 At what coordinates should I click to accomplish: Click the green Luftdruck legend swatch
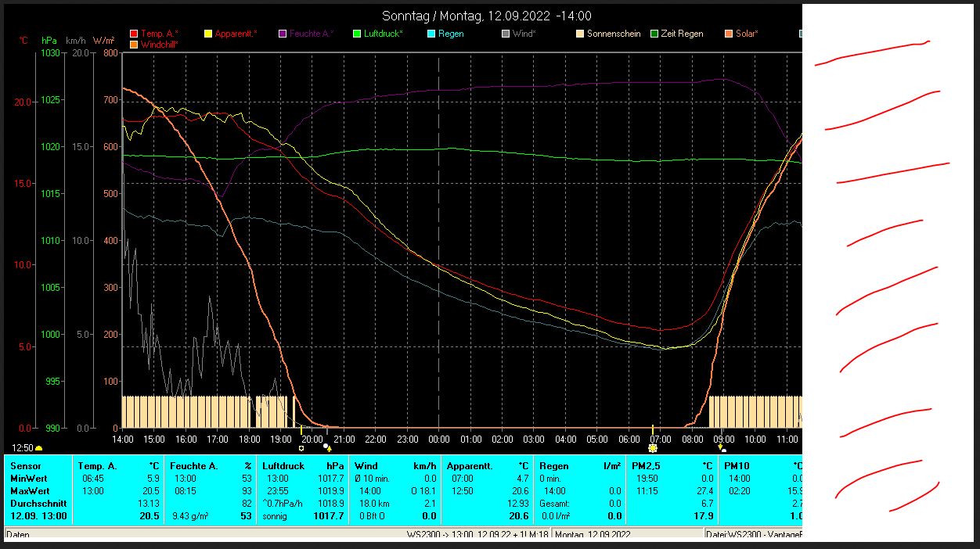(x=357, y=34)
